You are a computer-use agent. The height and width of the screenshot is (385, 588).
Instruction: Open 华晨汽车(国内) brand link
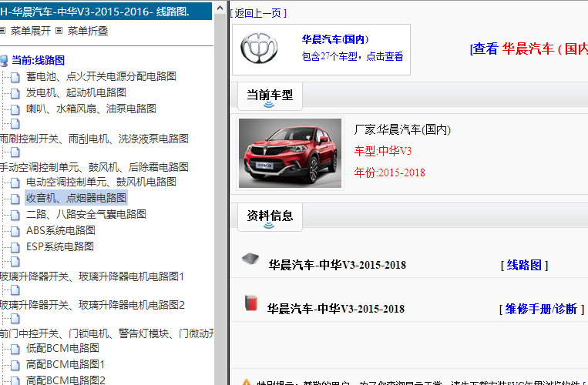[335, 39]
